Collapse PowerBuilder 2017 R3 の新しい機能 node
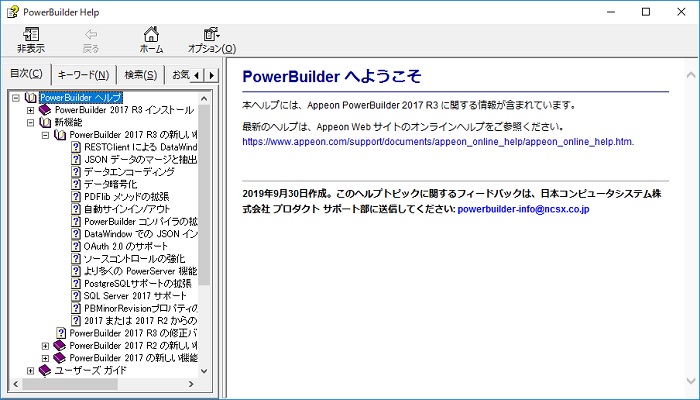Image resolution: width=700 pixels, height=400 pixels. (x=45, y=135)
